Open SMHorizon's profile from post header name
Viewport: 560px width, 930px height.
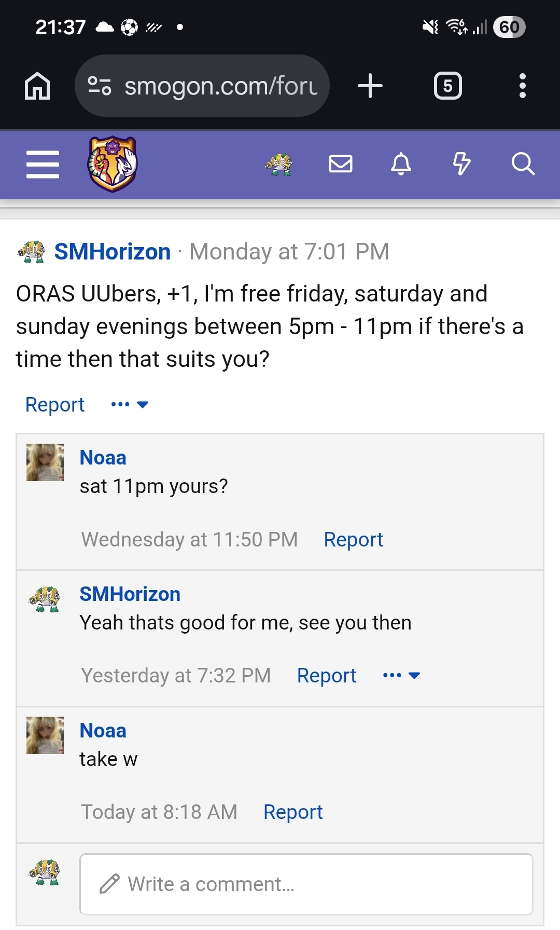pos(113,252)
